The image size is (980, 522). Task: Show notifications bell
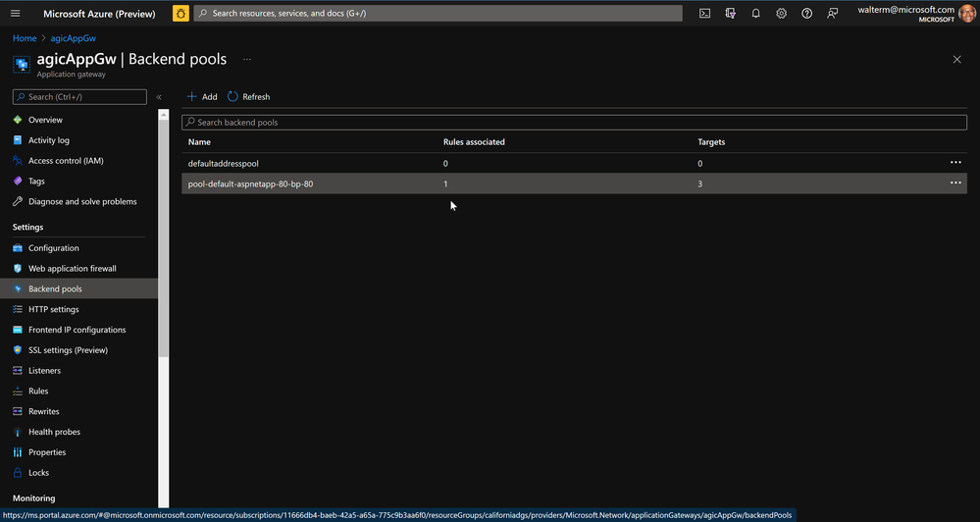click(755, 13)
